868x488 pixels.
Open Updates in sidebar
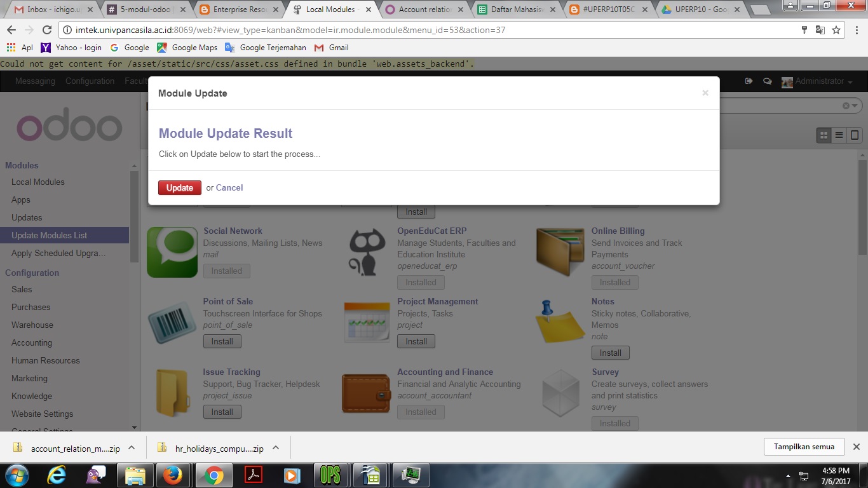(27, 217)
